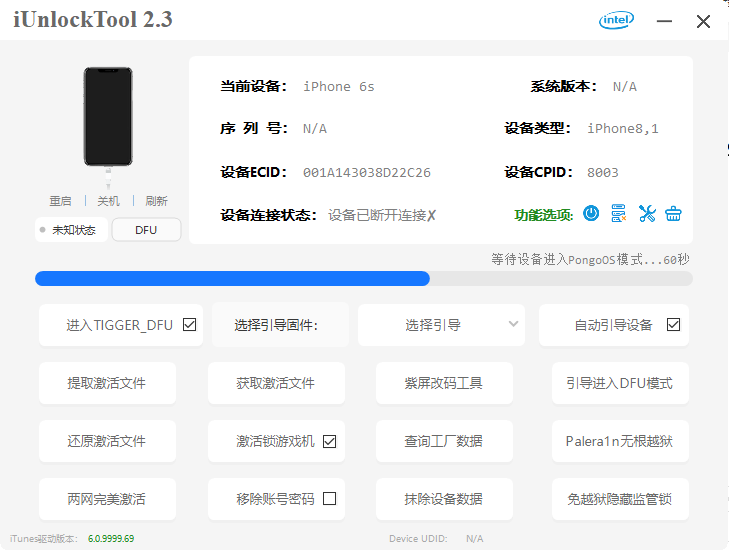Open the wrench and screwdriver tools icon
This screenshot has height=551, width=729.
(647, 213)
